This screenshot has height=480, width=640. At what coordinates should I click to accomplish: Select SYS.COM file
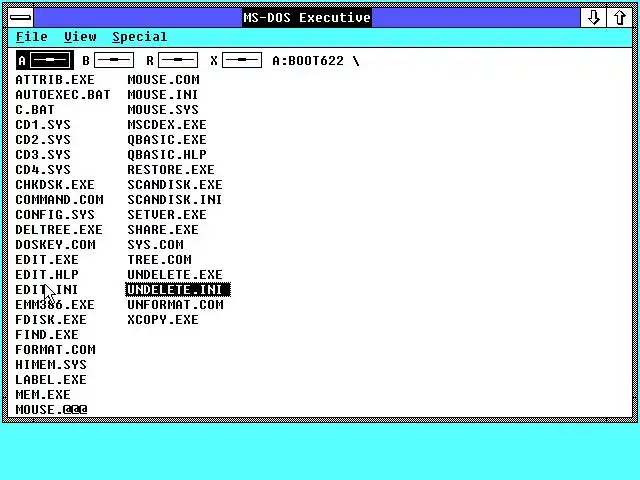[x=156, y=245]
